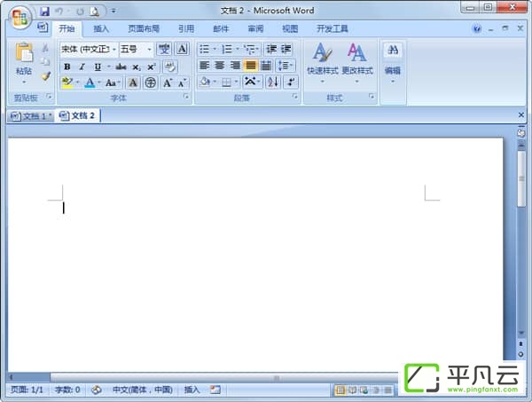532x402 pixels.
Task: Toggle underline formatting
Action: click(x=98, y=67)
